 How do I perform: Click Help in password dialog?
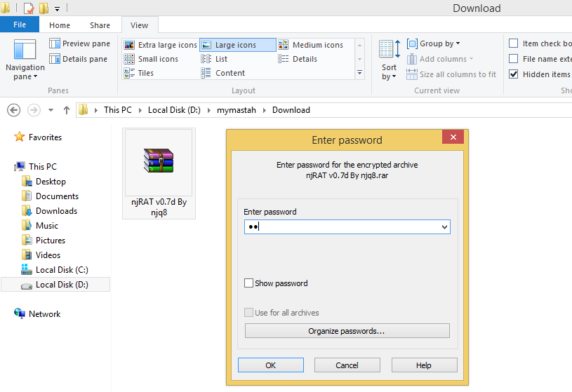point(424,365)
